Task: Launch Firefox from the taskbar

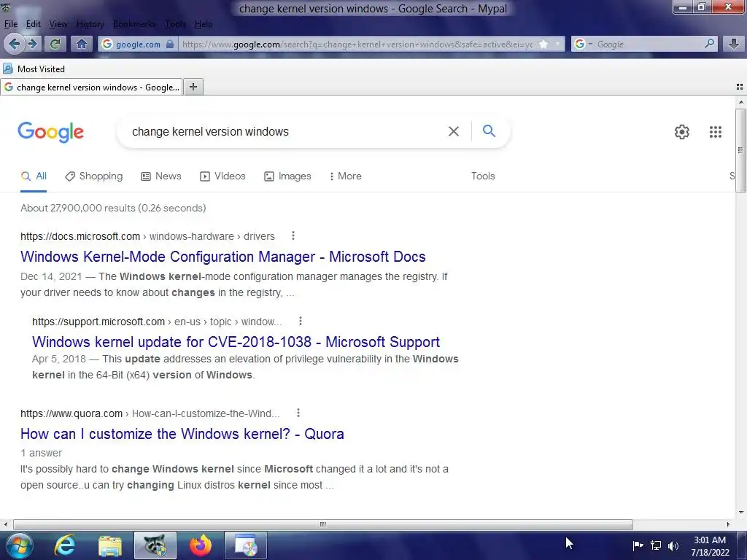Action: pyautogui.click(x=201, y=545)
